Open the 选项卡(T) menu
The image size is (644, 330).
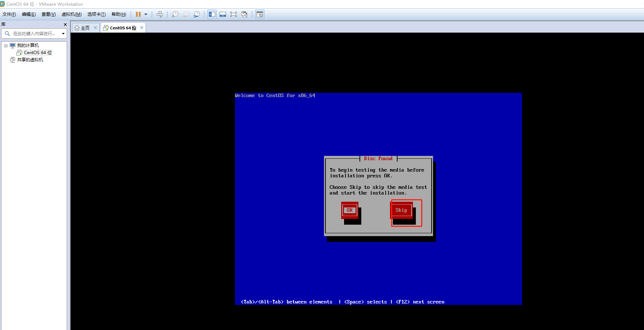pos(97,14)
